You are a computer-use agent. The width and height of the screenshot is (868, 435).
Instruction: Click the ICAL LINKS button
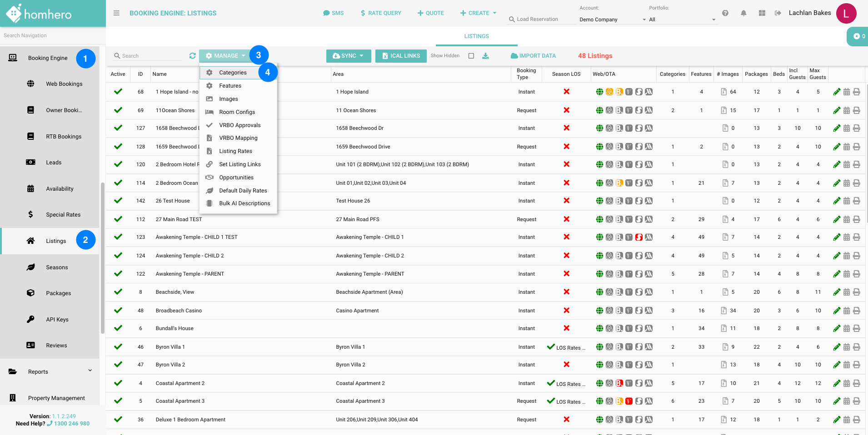pyautogui.click(x=401, y=56)
